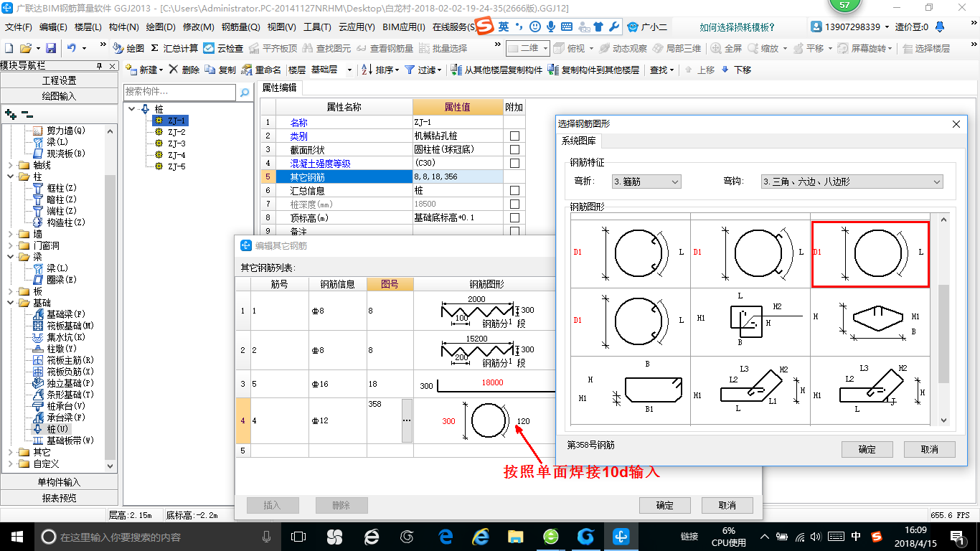Run 汇总计算 summary calculation
The height and width of the screenshot is (551, 980).
174,48
